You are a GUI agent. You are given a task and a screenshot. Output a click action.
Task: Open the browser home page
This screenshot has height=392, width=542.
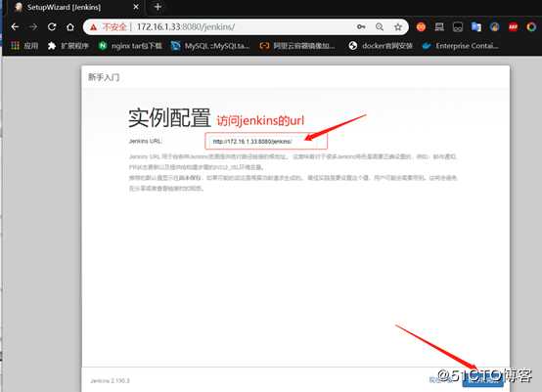[70, 27]
